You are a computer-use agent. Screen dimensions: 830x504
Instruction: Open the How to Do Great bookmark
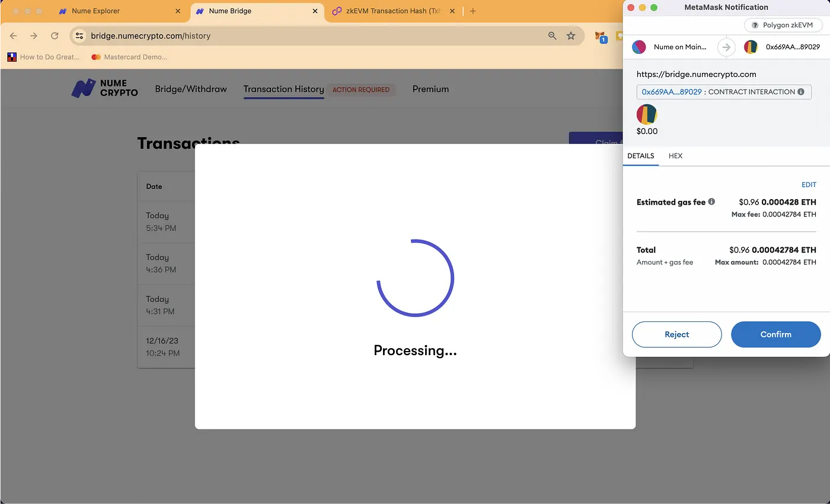(x=43, y=57)
